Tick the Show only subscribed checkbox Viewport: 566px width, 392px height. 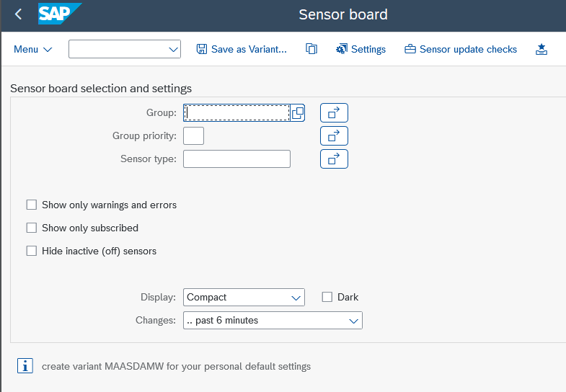pyautogui.click(x=31, y=228)
